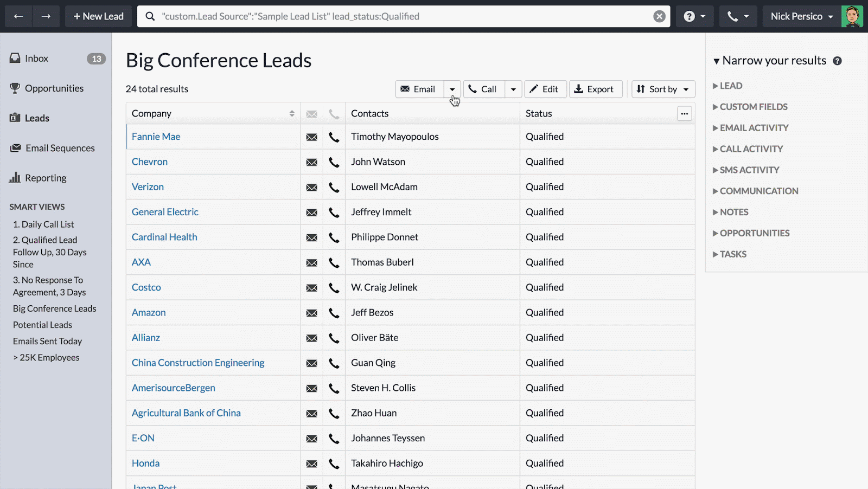Export the current lead list
The image size is (868, 489).
pyautogui.click(x=595, y=89)
